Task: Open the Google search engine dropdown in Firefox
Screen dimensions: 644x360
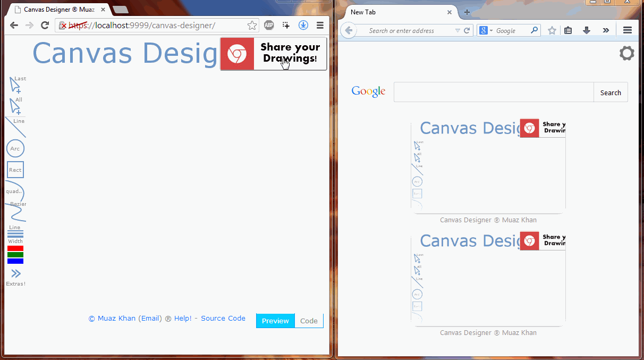Action: (486, 31)
